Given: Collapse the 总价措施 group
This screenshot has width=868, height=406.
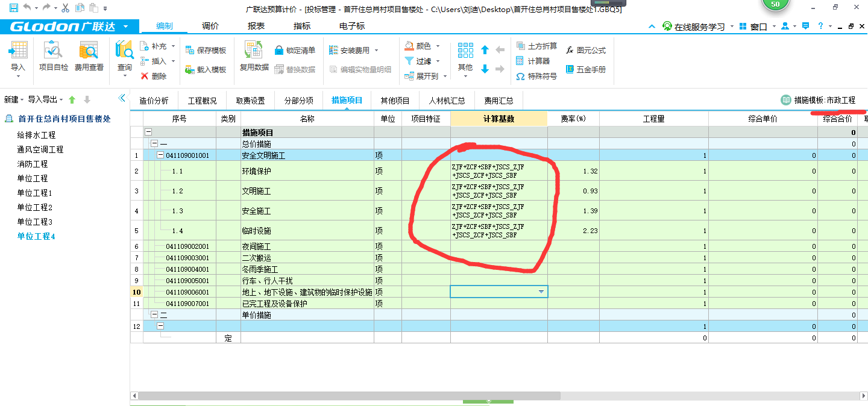Looking at the screenshot, I should (x=154, y=144).
